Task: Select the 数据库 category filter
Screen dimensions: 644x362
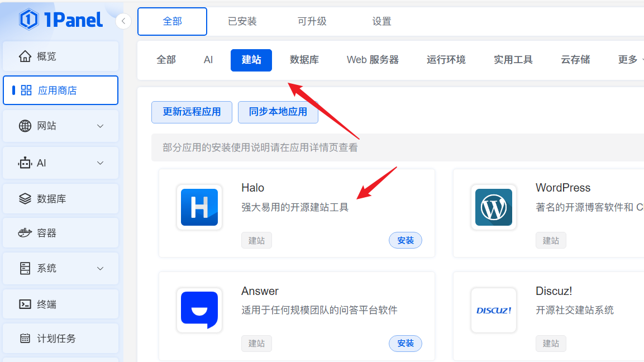Action: (304, 60)
